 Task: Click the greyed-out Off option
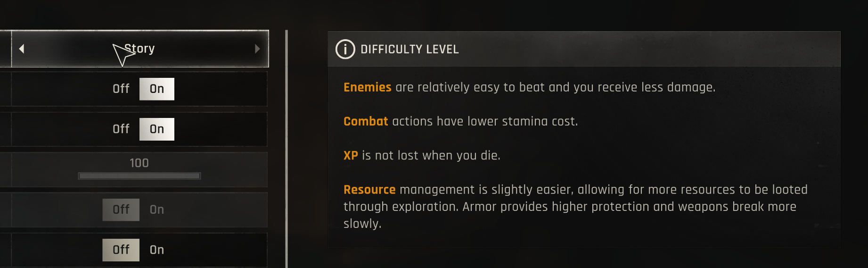tap(121, 209)
